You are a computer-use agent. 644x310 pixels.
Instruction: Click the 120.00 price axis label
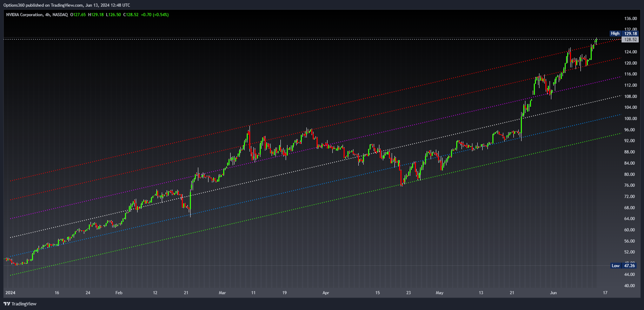tap(631, 63)
